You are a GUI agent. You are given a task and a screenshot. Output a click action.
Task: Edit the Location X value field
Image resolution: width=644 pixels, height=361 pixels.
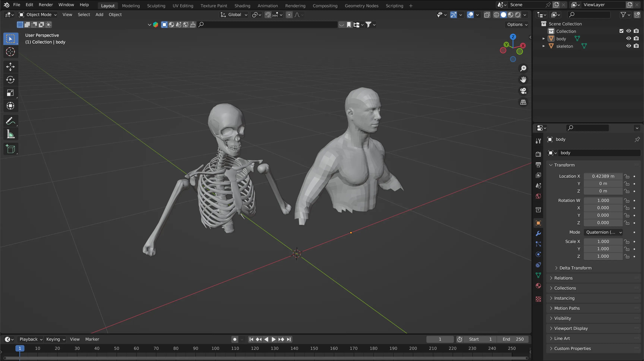(603, 176)
